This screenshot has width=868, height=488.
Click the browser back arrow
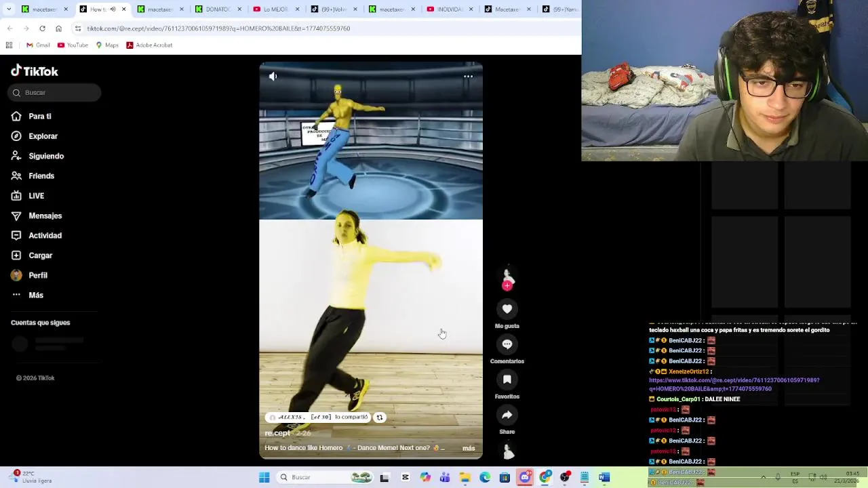click(9, 28)
